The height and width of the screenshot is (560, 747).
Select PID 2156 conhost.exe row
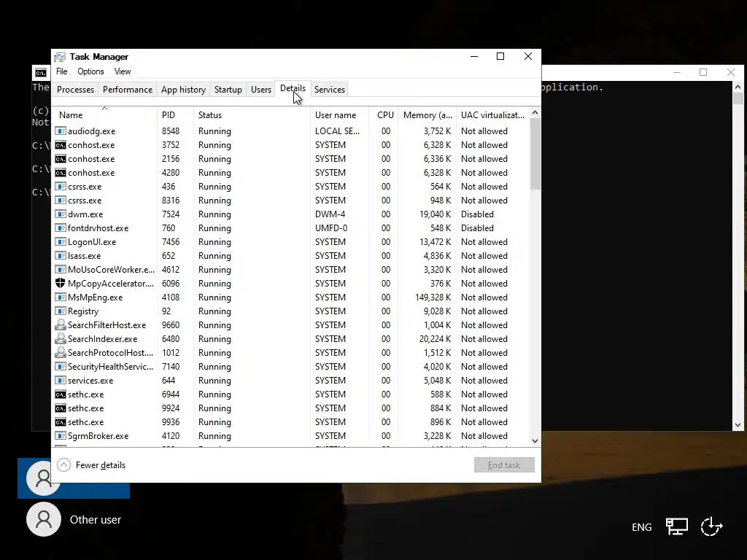click(290, 159)
